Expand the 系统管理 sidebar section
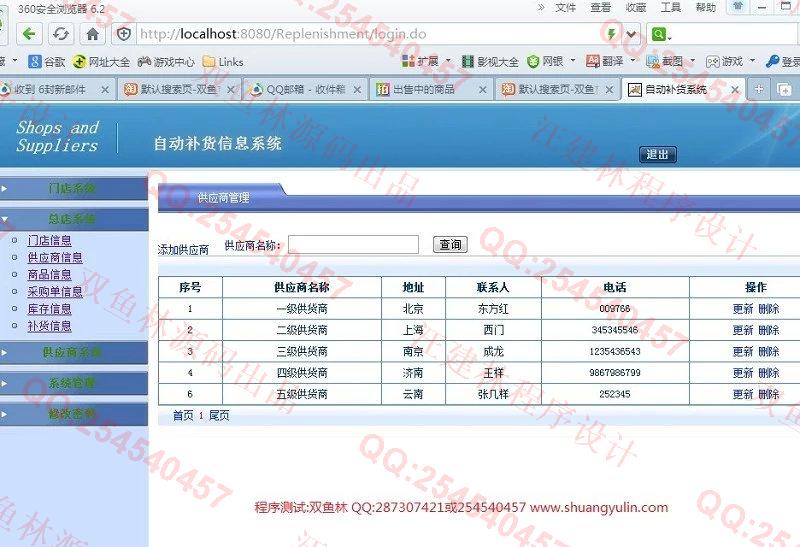This screenshot has width=800, height=547. (74, 383)
